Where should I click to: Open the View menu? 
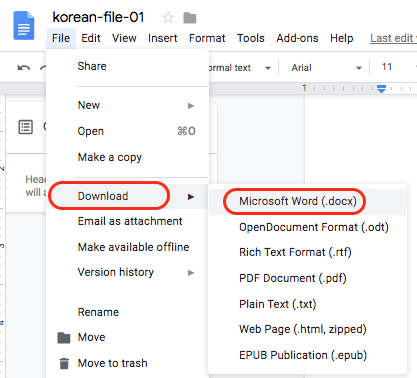point(124,38)
